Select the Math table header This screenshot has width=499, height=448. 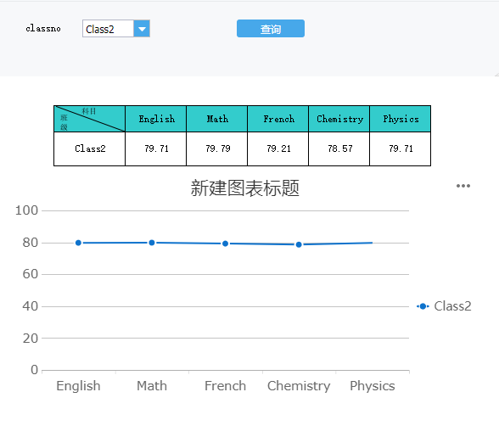coord(216,119)
